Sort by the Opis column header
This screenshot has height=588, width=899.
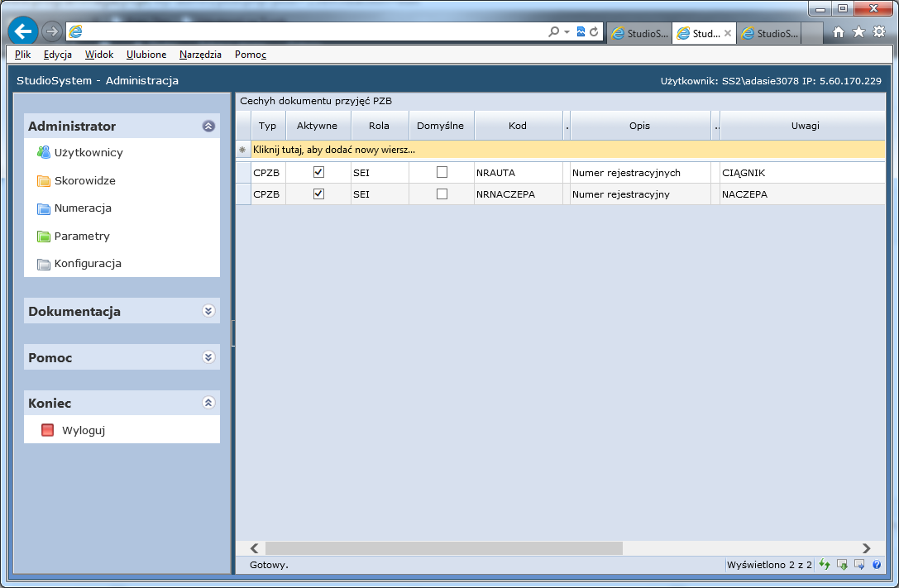pyautogui.click(x=640, y=126)
